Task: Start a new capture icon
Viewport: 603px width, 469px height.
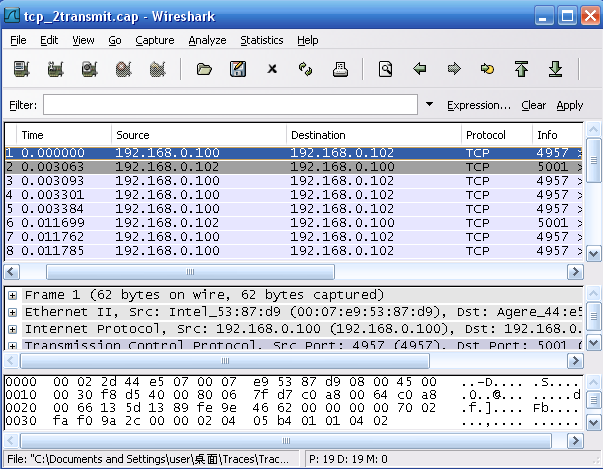Action: tap(89, 69)
